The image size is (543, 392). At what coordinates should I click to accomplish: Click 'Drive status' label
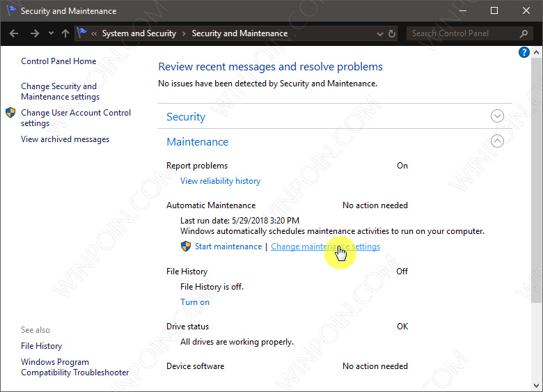pos(188,327)
